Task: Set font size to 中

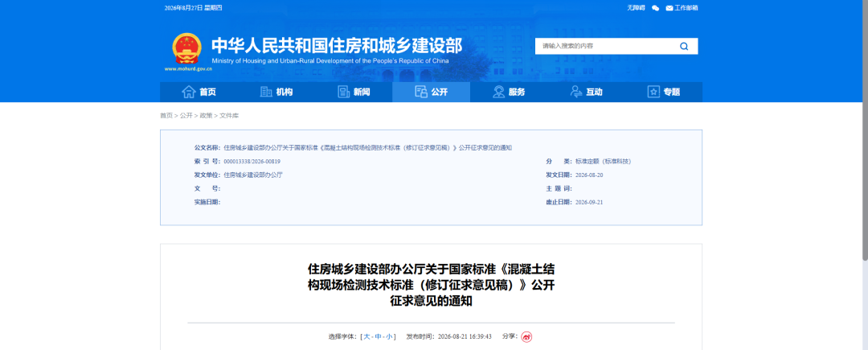Action: click(378, 336)
